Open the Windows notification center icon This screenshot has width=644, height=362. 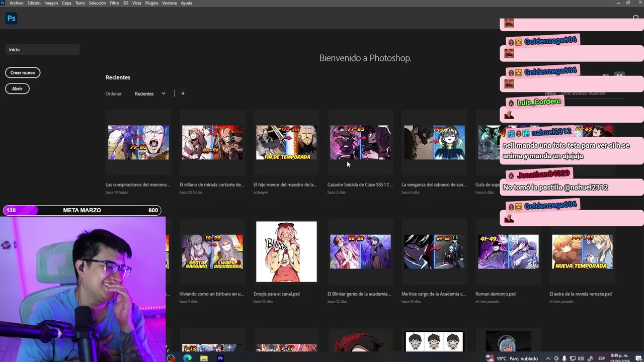pyautogui.click(x=638, y=358)
